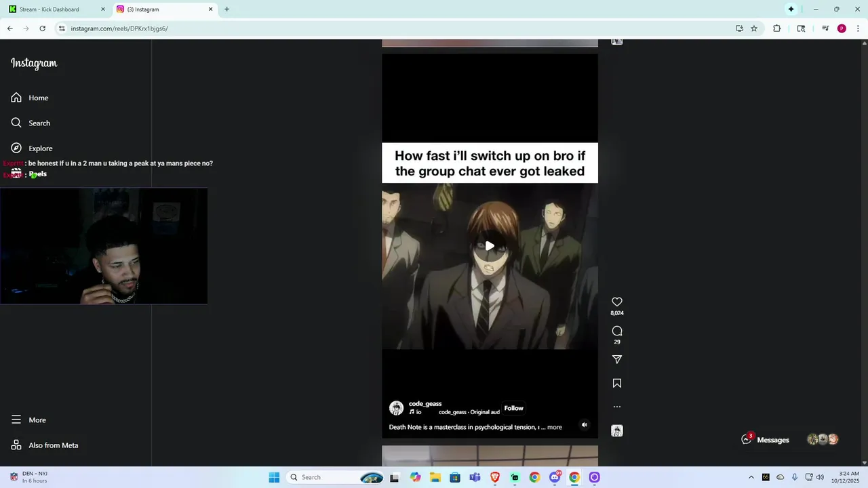Open microphone tray icon

pos(794,477)
